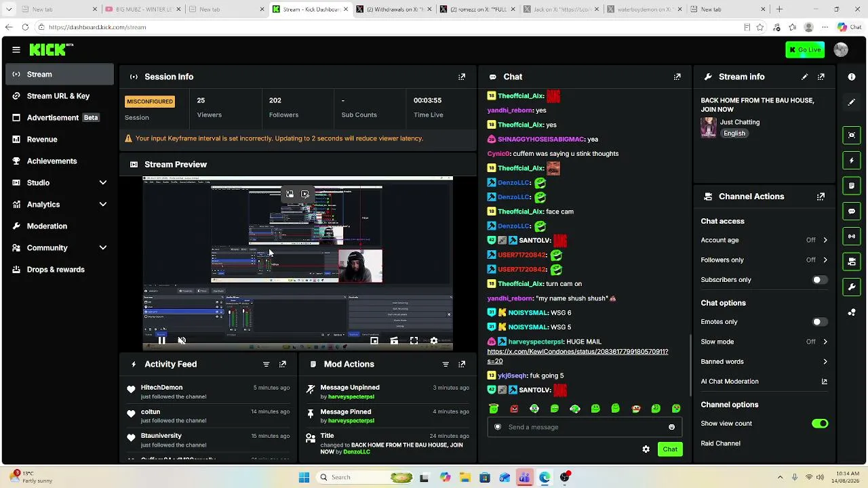Open Stream URL & Key page
The image size is (868, 488).
60,96
